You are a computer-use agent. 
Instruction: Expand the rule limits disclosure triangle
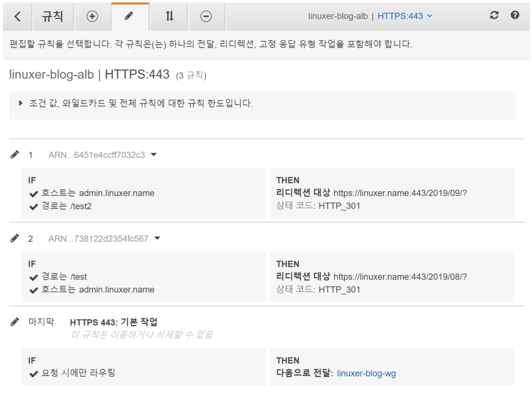[21, 103]
